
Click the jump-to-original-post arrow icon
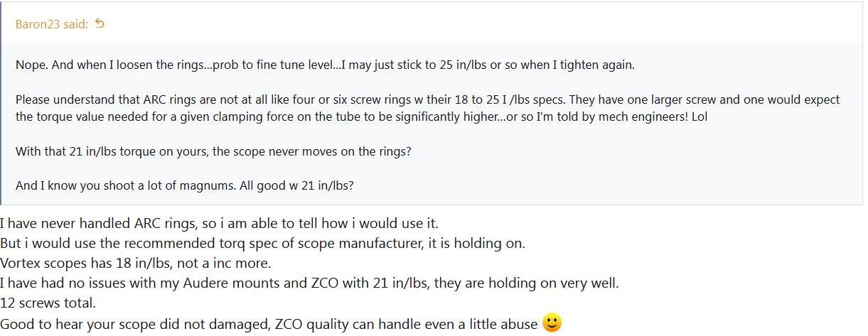pyautogui.click(x=100, y=24)
